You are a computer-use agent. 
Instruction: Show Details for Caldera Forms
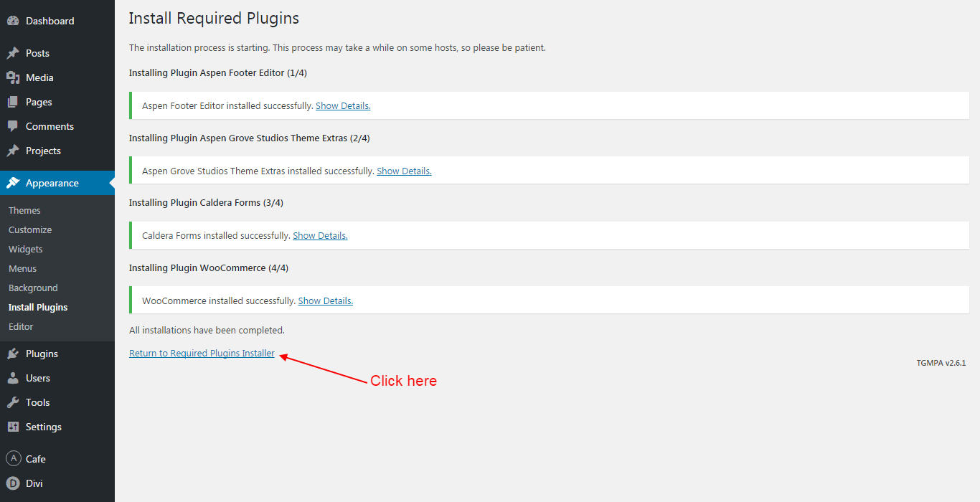(320, 235)
